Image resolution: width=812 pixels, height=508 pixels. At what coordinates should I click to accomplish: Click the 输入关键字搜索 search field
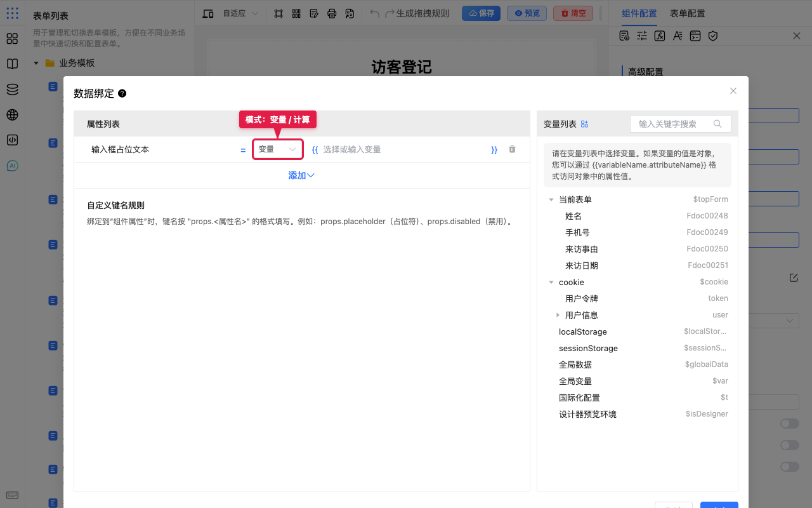pyautogui.click(x=681, y=124)
